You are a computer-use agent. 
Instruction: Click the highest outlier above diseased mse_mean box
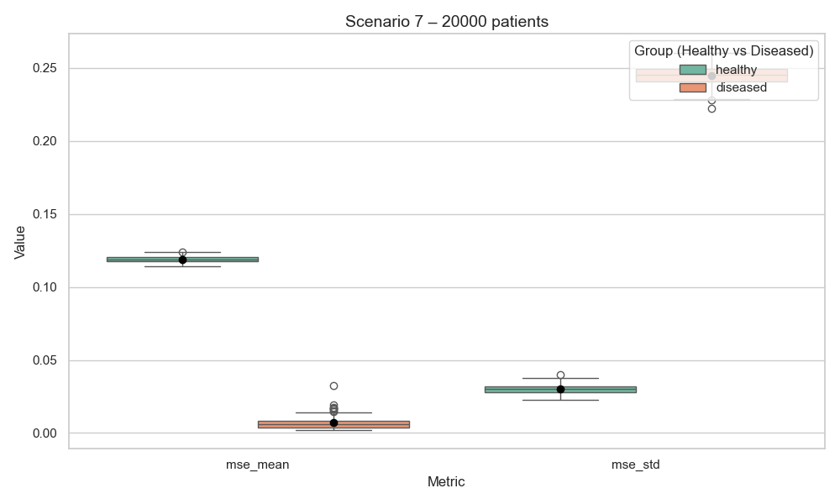pyautogui.click(x=333, y=386)
